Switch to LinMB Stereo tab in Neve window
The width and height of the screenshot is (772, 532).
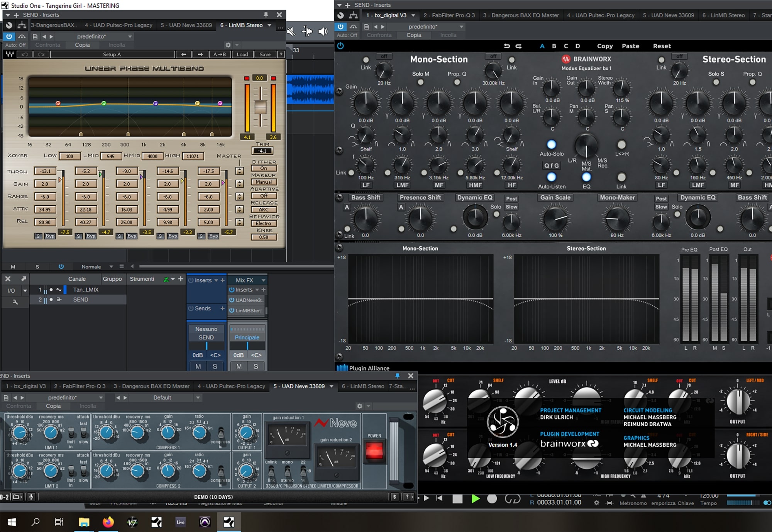point(363,386)
